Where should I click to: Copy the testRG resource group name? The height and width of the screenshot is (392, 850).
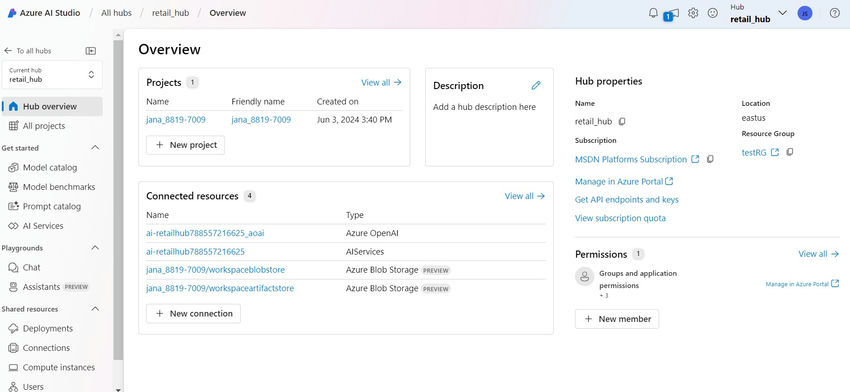789,152
